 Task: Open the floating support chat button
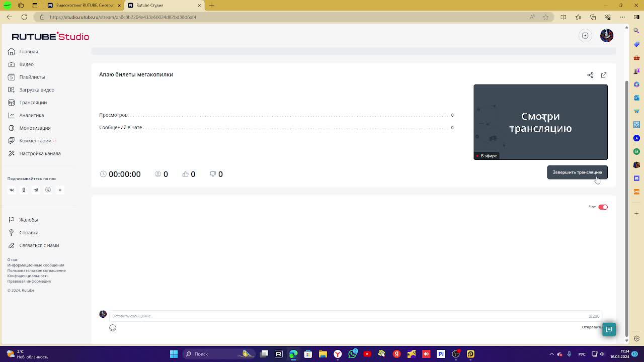point(609,329)
